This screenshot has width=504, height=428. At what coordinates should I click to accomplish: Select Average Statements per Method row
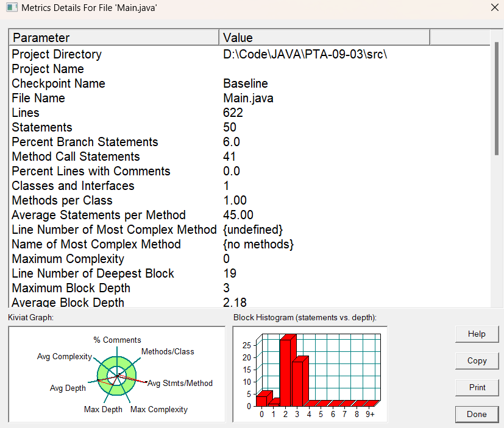pyautogui.click(x=249, y=215)
